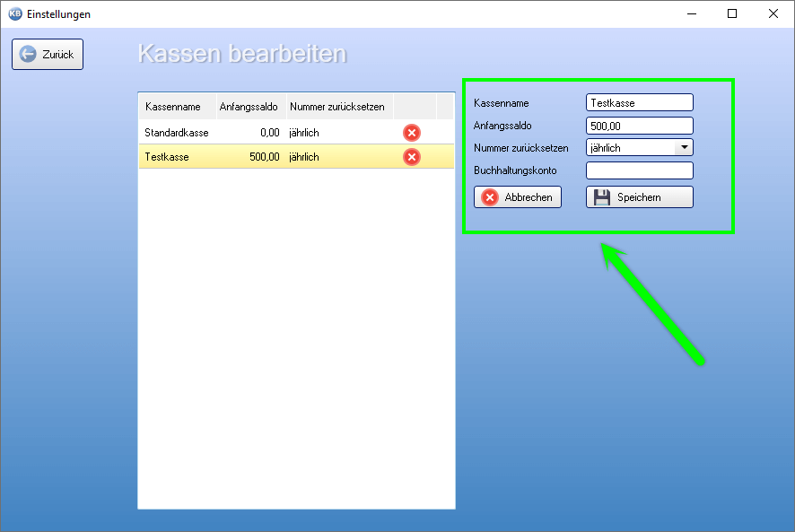Image resolution: width=795 pixels, height=532 pixels.
Task: Click the KB application icon in title bar
Action: coord(15,13)
